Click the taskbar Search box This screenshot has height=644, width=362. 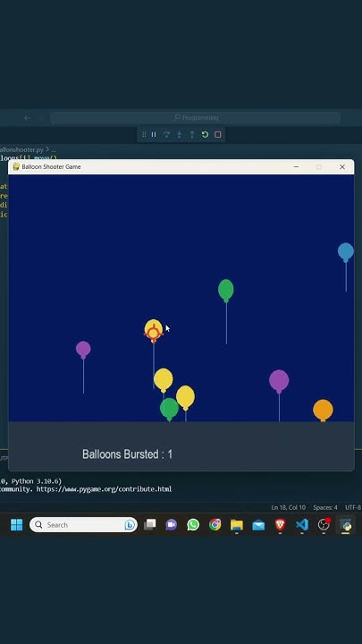[83, 525]
